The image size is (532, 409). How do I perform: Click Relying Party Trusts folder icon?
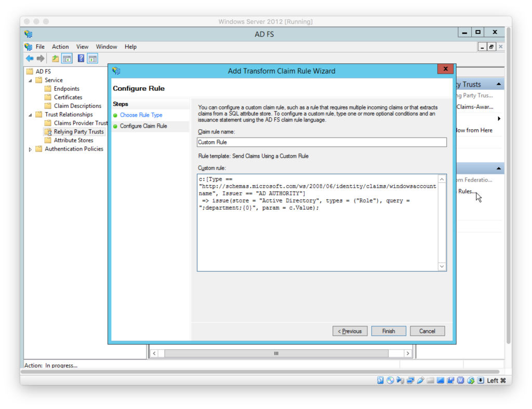[48, 132]
